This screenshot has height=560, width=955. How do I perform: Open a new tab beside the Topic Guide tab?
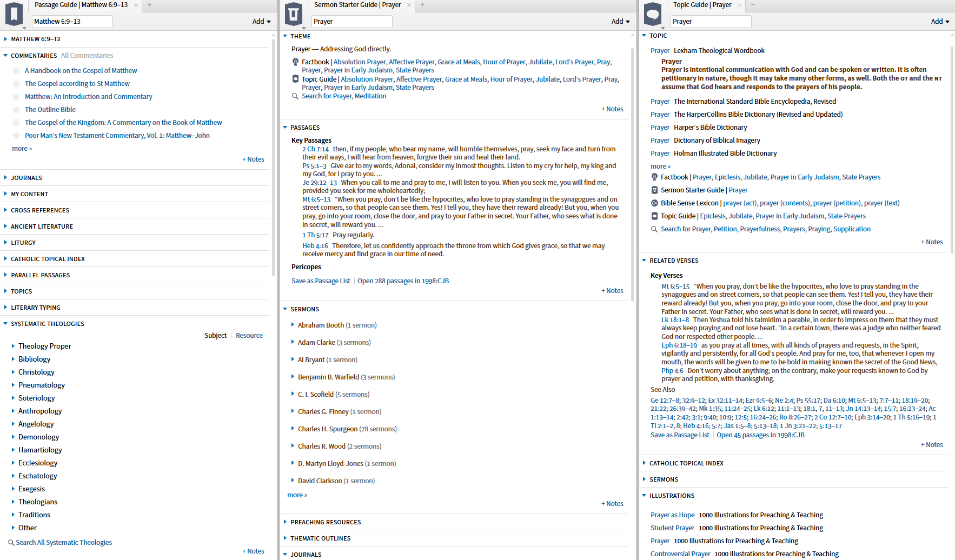point(753,5)
